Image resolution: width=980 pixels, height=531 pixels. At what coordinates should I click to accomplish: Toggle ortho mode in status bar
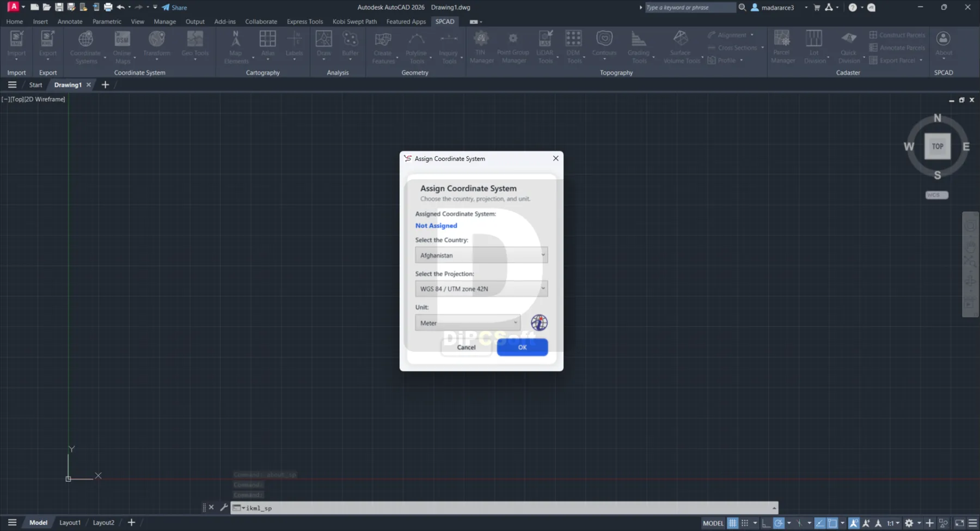pyautogui.click(x=766, y=523)
